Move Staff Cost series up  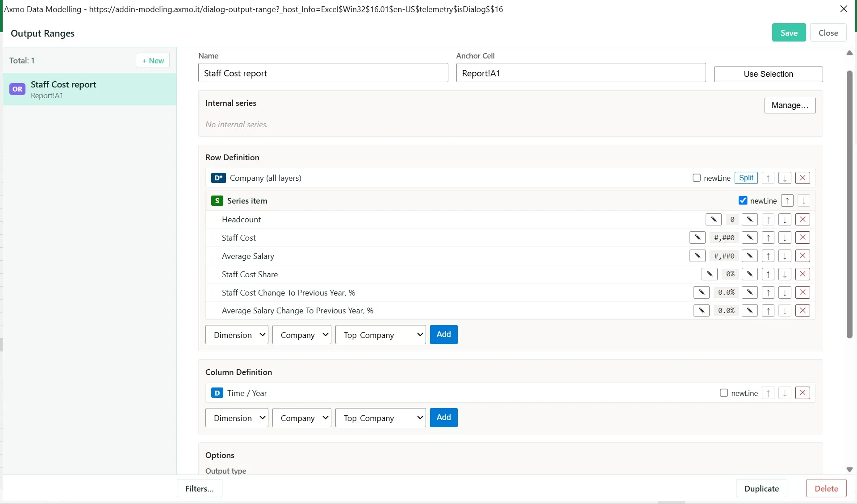tap(768, 238)
